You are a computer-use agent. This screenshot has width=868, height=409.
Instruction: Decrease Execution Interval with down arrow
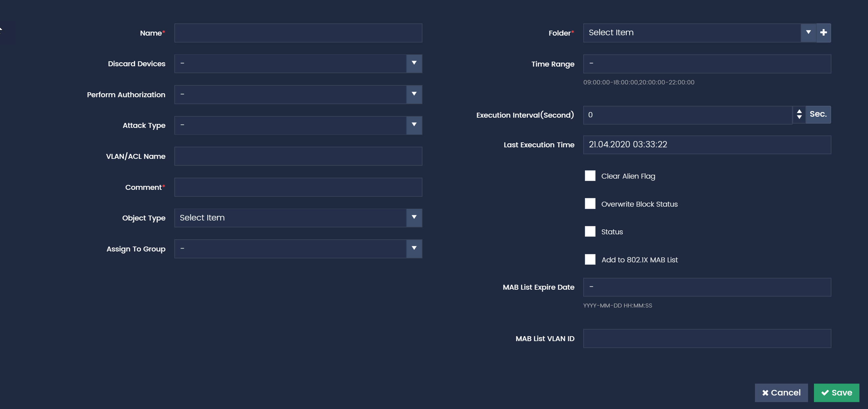(799, 117)
